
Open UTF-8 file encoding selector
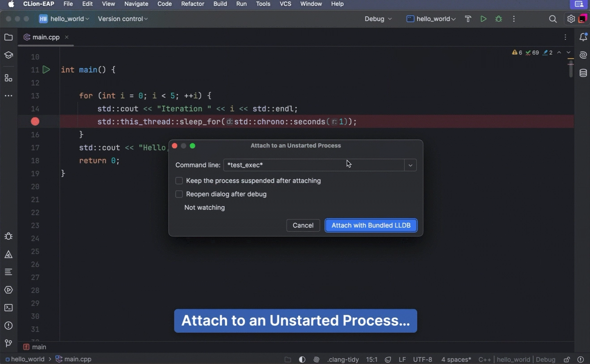423,360
